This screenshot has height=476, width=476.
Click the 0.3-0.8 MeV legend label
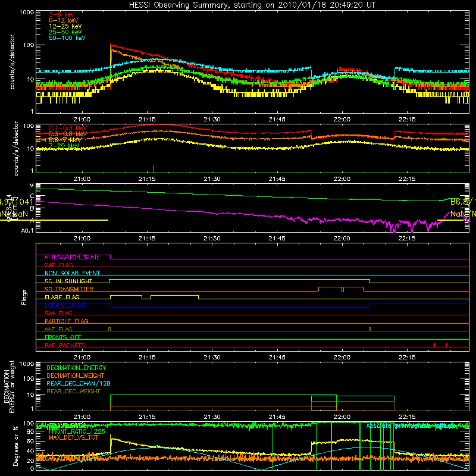(68, 134)
